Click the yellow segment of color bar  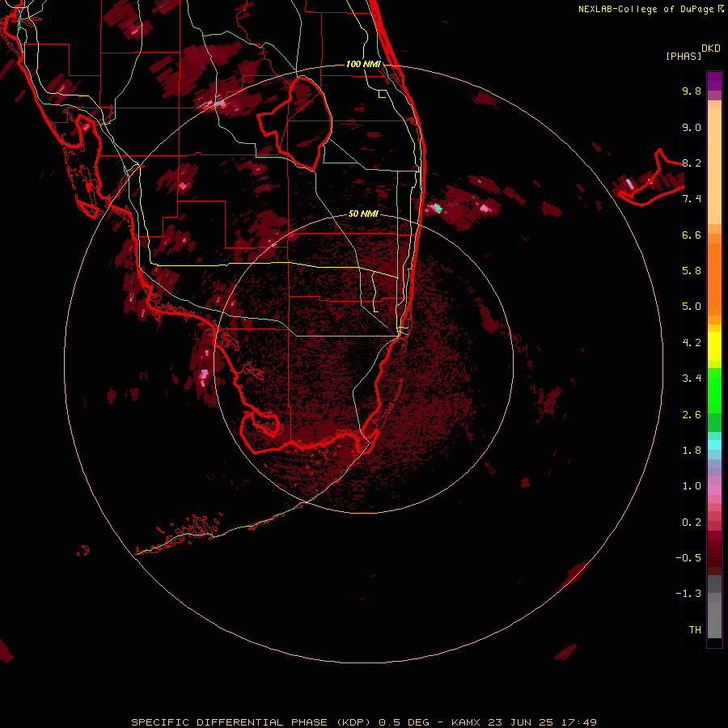[x=714, y=346]
